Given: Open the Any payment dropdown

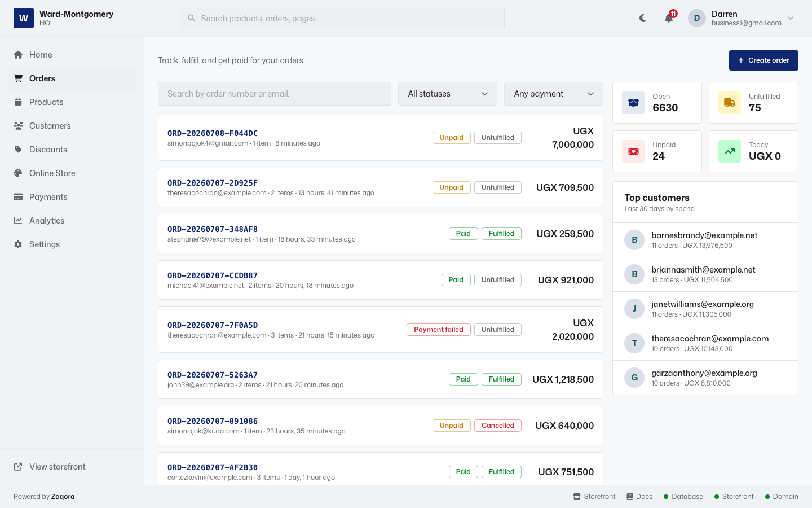Looking at the screenshot, I should [x=554, y=94].
